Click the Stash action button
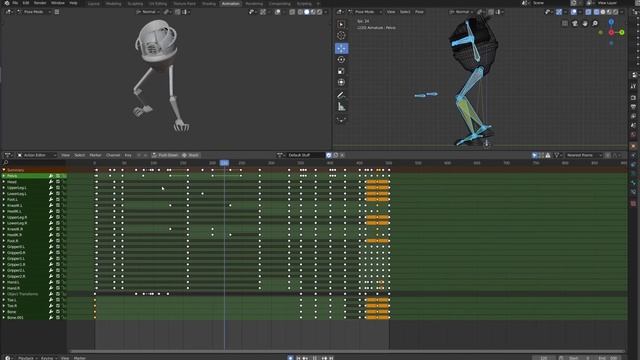This screenshot has height=360, width=640. [x=191, y=155]
